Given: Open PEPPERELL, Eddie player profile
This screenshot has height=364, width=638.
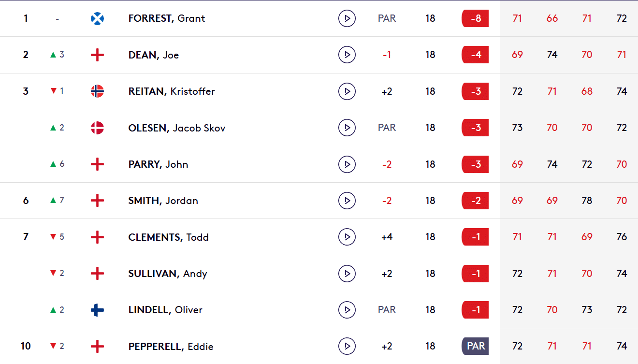Looking at the screenshot, I should tap(171, 346).
